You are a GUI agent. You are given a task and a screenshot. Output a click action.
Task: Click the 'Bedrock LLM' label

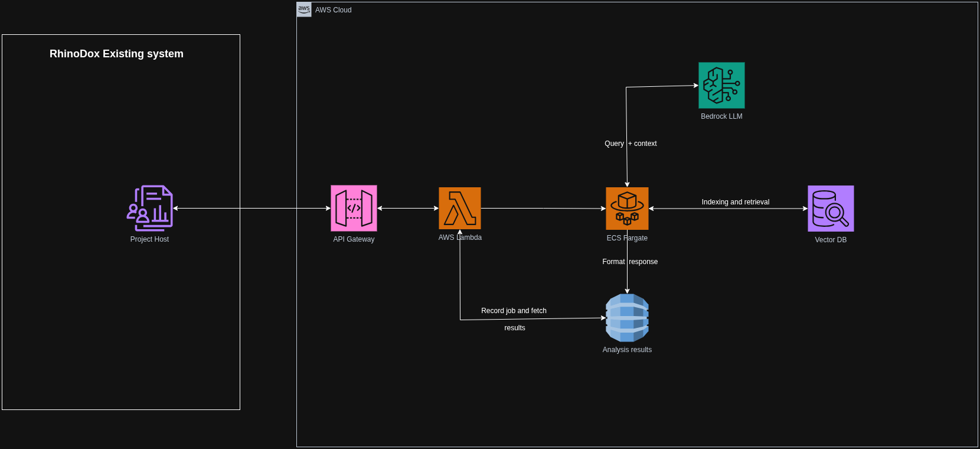(721, 116)
